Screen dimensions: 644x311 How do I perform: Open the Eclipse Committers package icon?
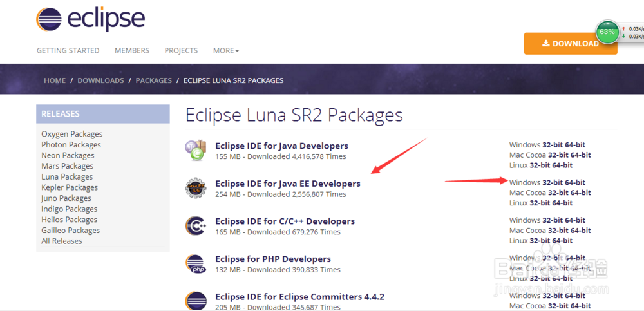(196, 301)
